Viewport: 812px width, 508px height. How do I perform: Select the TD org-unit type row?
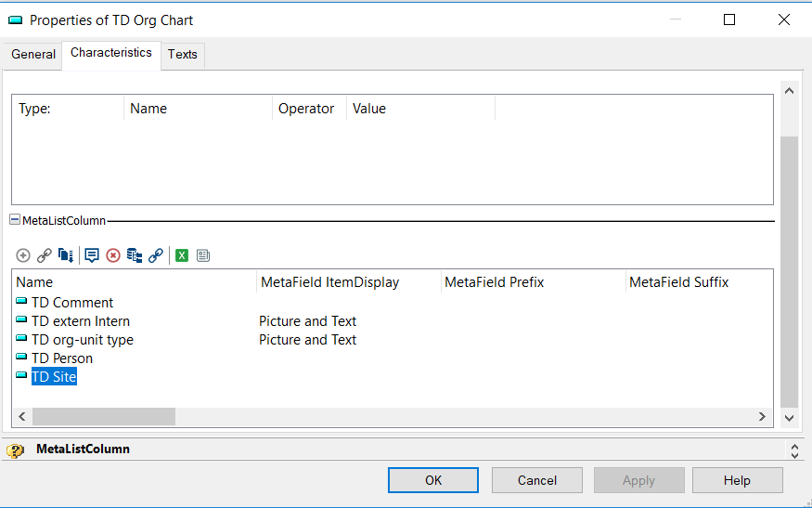coord(83,340)
